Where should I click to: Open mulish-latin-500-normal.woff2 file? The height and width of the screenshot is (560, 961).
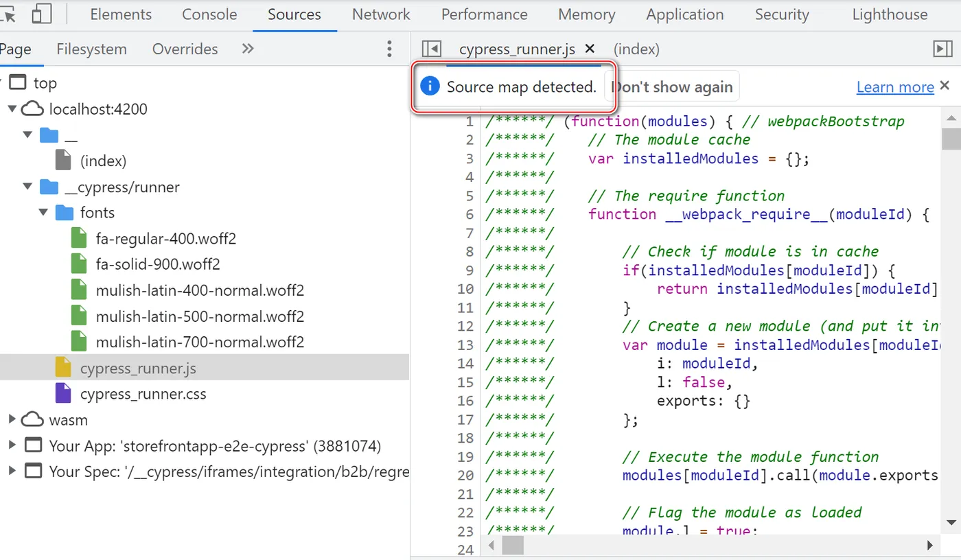[x=200, y=316]
